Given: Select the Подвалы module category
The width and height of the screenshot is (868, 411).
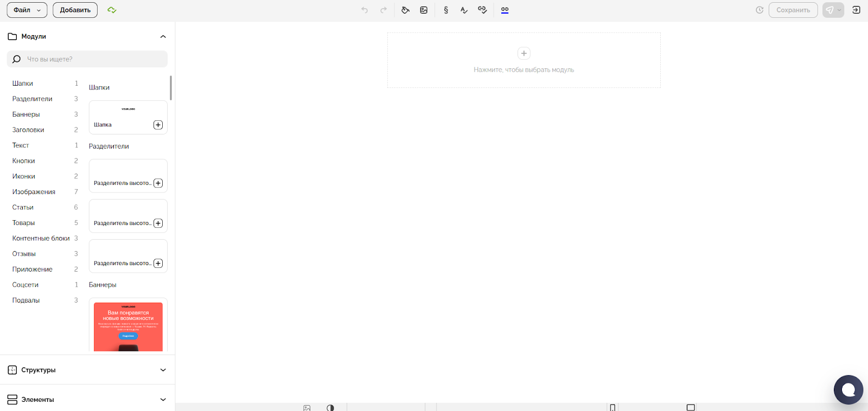Looking at the screenshot, I should tap(26, 300).
